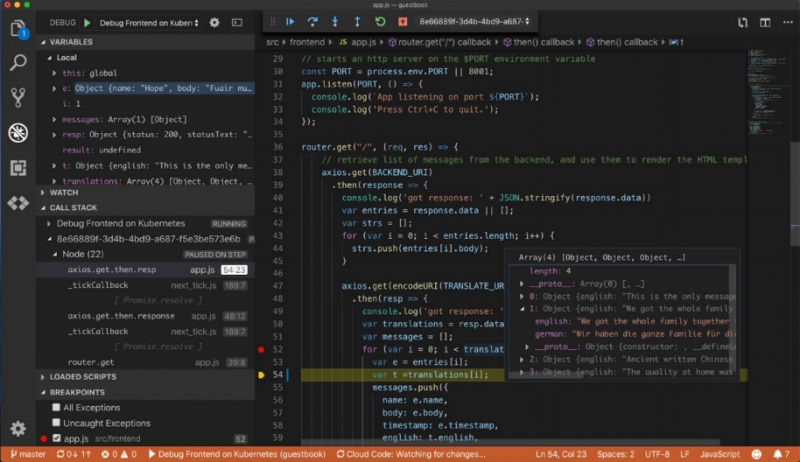The image size is (800, 462).
Task: Step over in debug toolbar
Action: (x=312, y=21)
